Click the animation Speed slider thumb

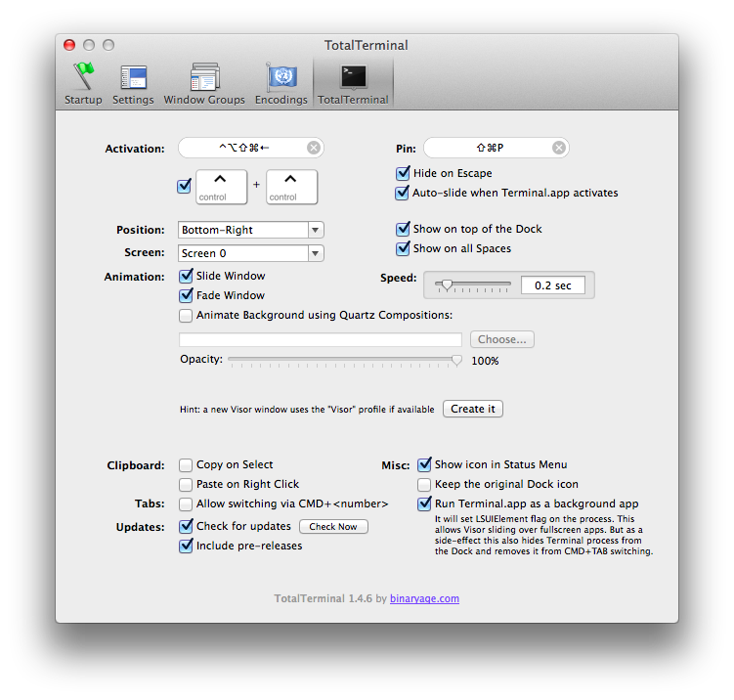click(x=447, y=284)
